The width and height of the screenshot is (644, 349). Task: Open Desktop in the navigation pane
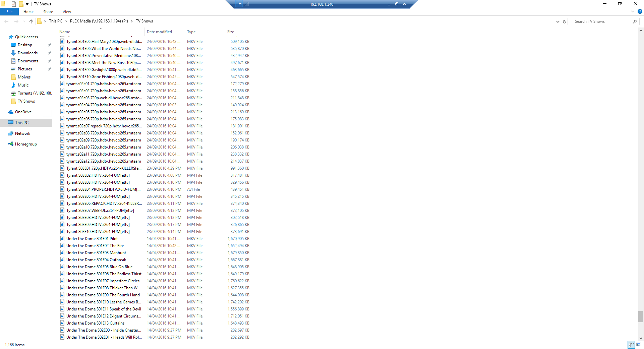pos(25,45)
